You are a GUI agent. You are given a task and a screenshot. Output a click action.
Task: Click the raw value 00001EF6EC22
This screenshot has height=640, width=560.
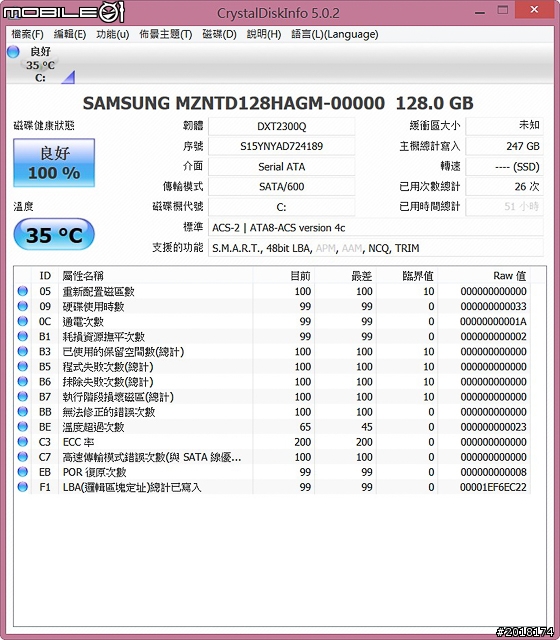point(493,487)
